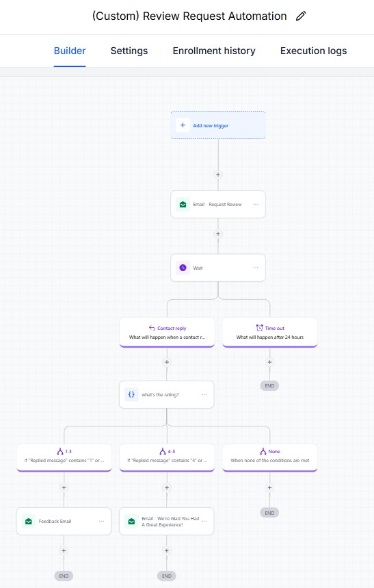Add step below Great Experience email

coord(167,550)
